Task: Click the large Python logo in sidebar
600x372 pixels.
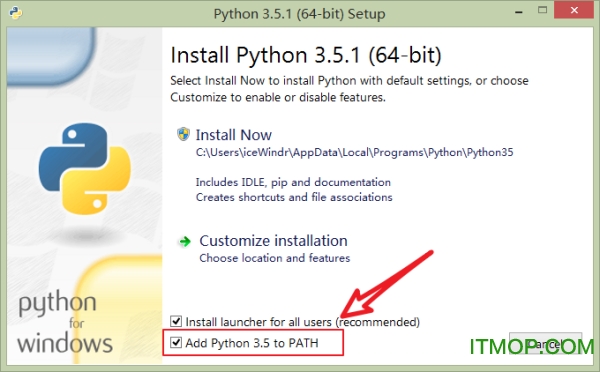Action: pos(85,168)
